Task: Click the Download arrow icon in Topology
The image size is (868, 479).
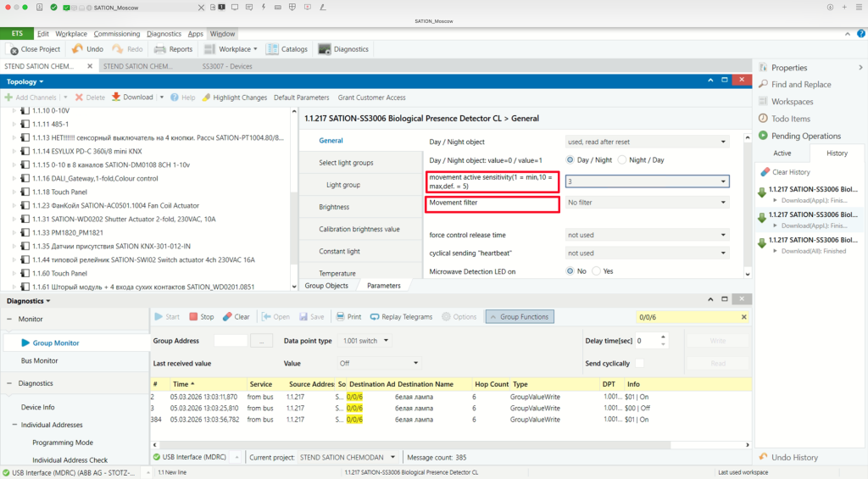Action: pyautogui.click(x=115, y=97)
